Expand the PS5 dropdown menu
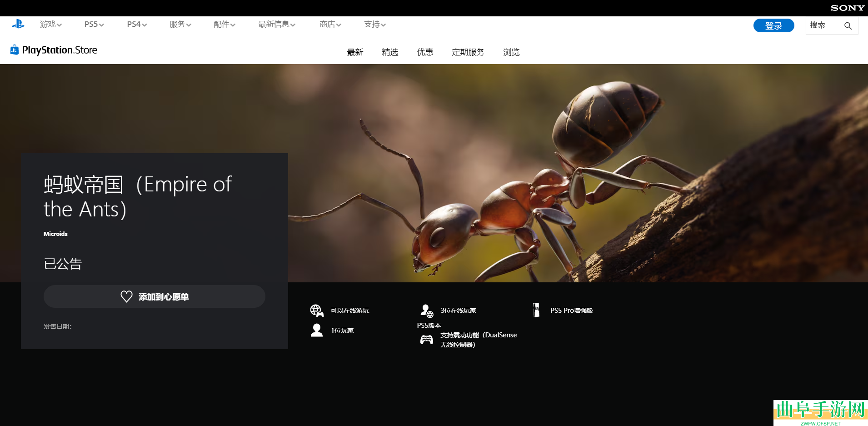Image resolution: width=868 pixels, height=426 pixels. [94, 25]
